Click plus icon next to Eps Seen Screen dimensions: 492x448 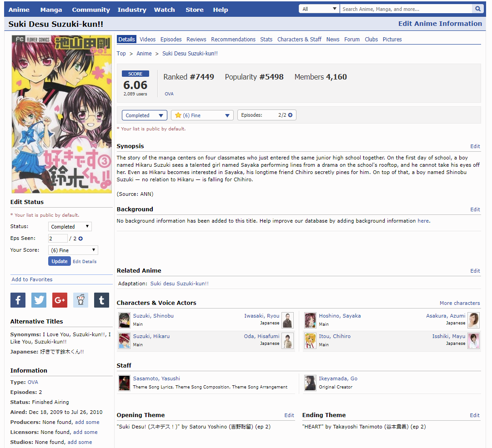(80, 239)
